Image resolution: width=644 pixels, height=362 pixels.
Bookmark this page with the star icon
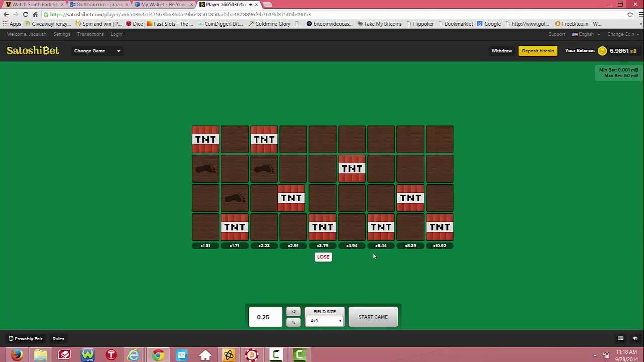point(630,14)
